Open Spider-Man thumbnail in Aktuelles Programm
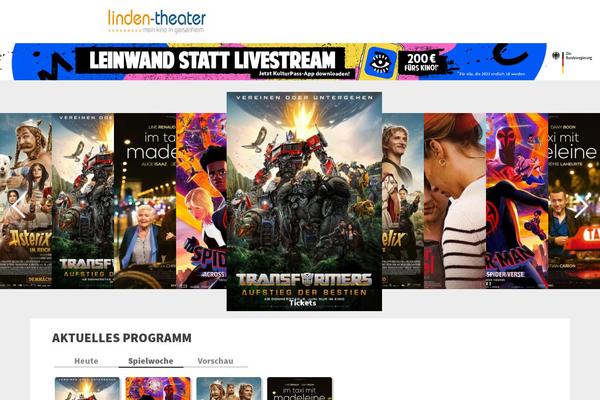The width and height of the screenshot is (600, 400). click(x=158, y=389)
